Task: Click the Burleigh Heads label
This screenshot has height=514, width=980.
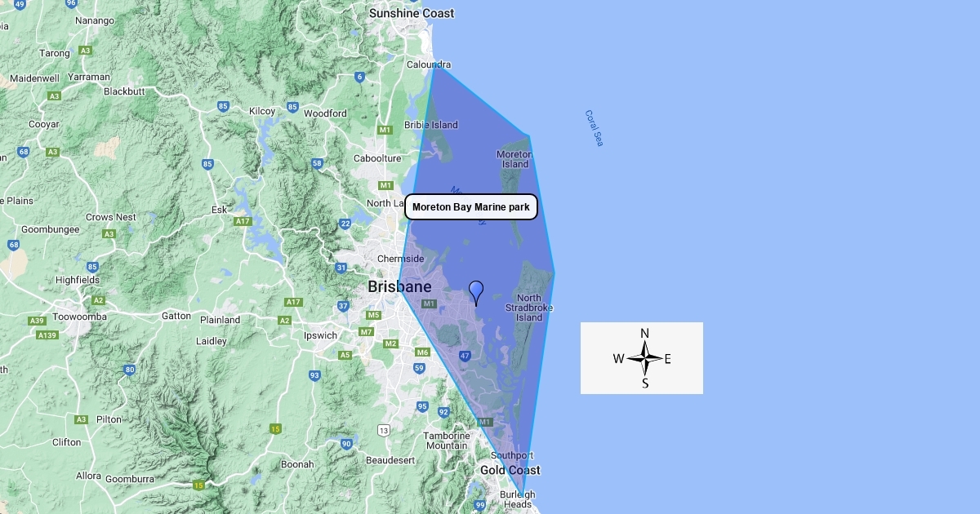Action: [518, 499]
